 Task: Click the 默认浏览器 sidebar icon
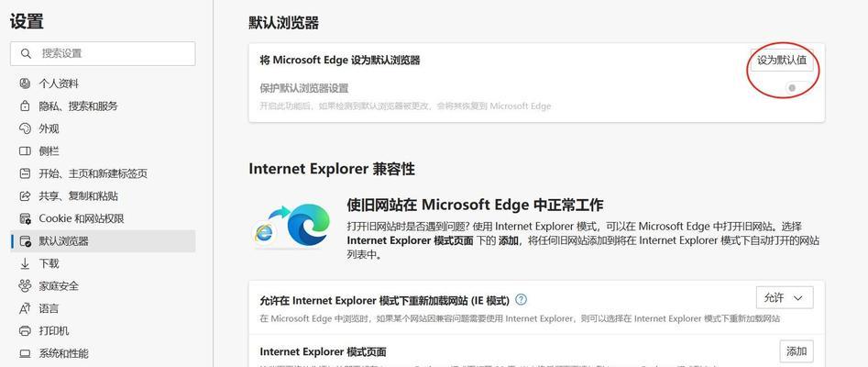point(25,241)
